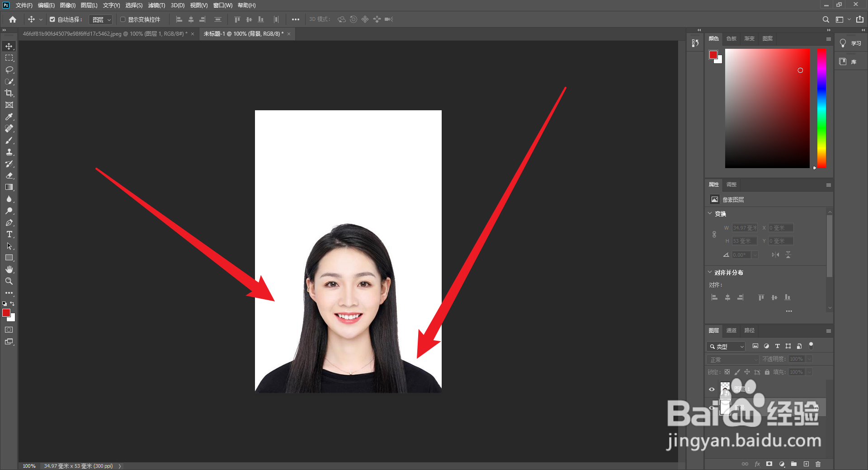This screenshot has width=868, height=470.
Task: Enable the 显示变换控件 checkbox
Action: [123, 19]
